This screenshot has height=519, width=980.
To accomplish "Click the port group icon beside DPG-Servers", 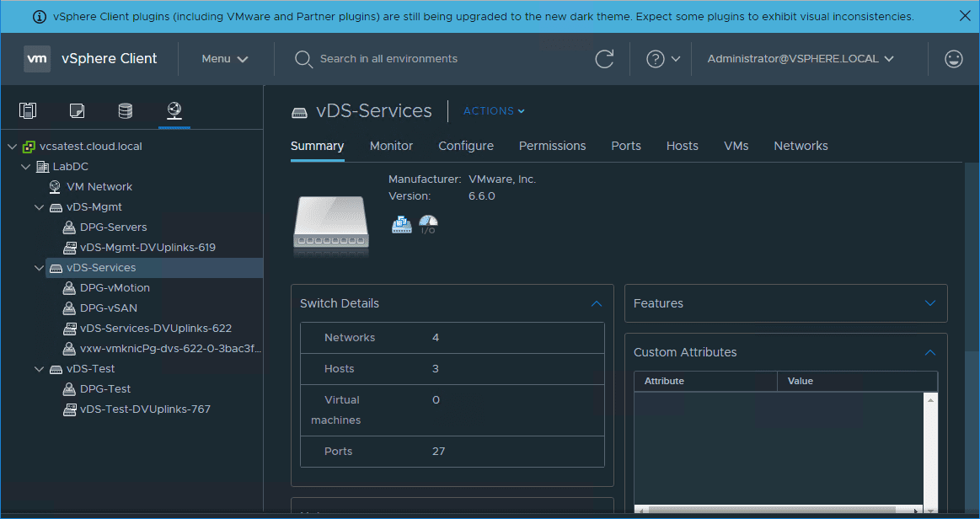I will tap(69, 227).
